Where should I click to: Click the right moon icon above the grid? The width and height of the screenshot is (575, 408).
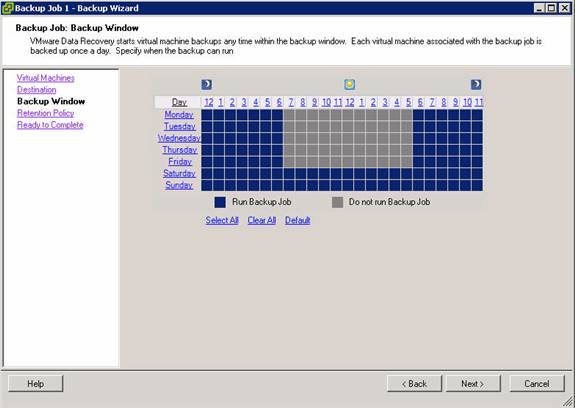click(x=476, y=85)
